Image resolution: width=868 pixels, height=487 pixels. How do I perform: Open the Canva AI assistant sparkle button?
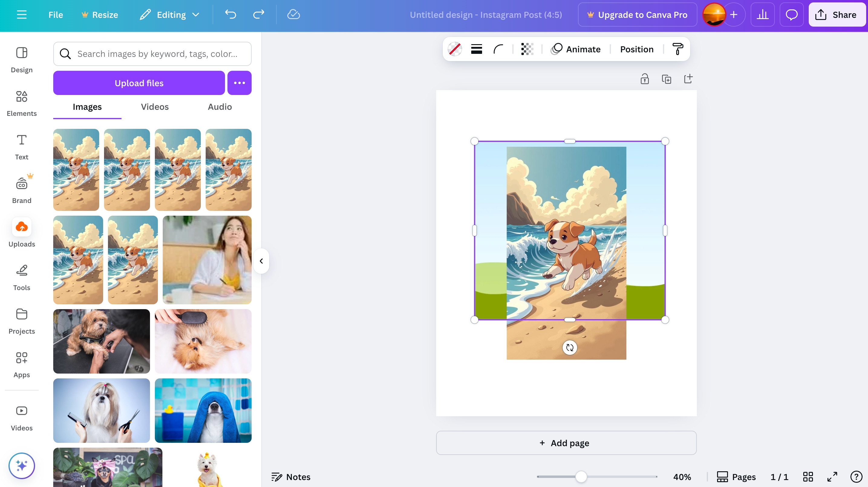(21, 466)
